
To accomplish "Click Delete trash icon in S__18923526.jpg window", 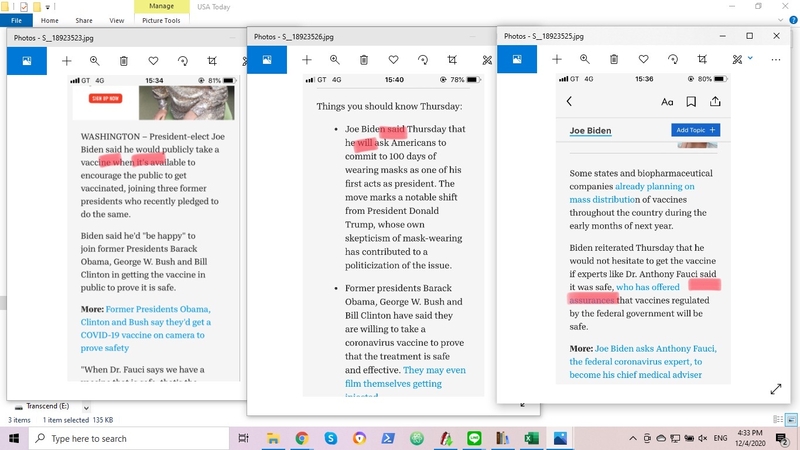I will (x=364, y=60).
